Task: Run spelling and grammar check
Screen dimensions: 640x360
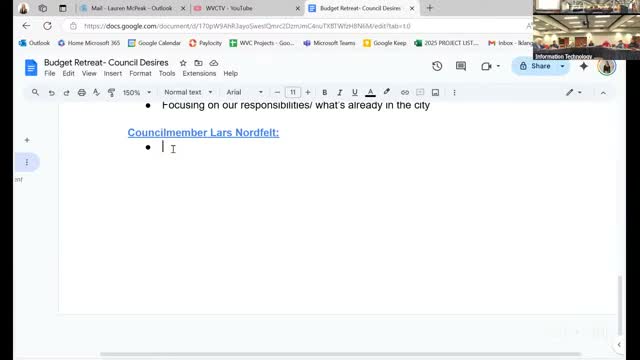Action: (x=96, y=93)
